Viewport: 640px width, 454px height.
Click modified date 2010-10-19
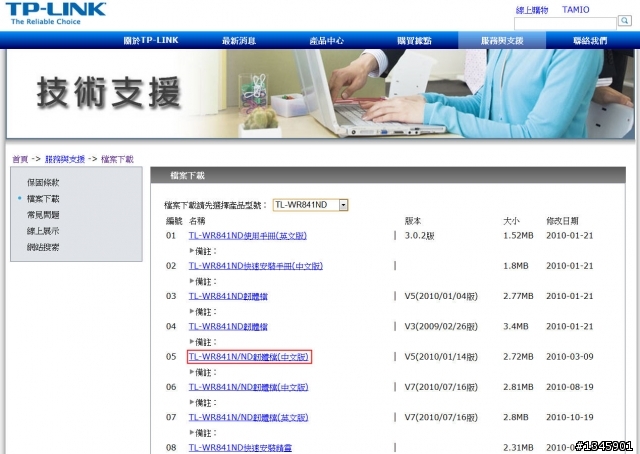tap(569, 417)
